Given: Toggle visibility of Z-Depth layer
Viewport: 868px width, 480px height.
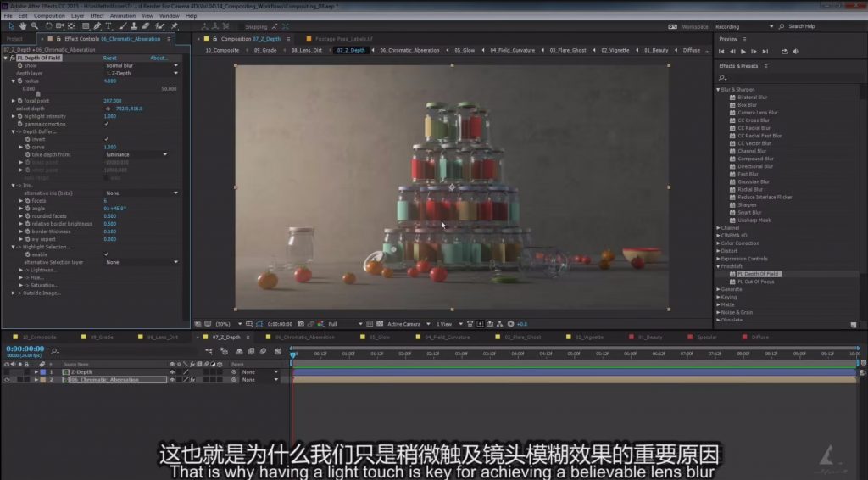Looking at the screenshot, I should (7, 372).
